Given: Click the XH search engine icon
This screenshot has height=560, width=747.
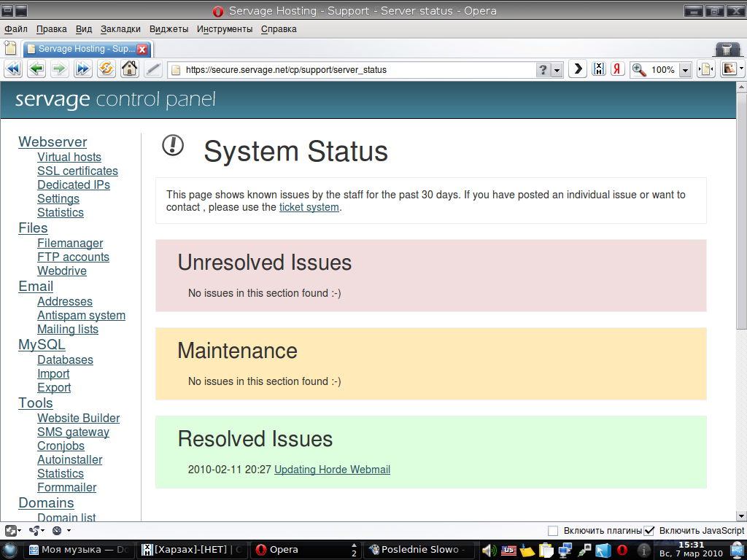Looking at the screenshot, I should [598, 69].
